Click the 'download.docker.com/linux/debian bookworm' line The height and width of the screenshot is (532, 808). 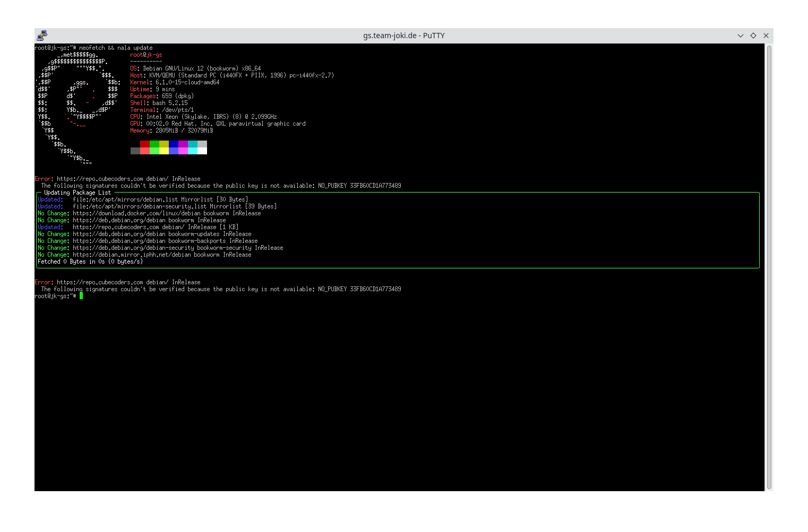tap(149, 213)
